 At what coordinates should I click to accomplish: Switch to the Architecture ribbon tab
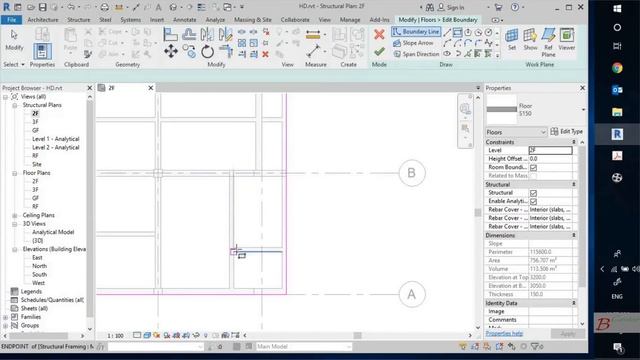point(43,20)
